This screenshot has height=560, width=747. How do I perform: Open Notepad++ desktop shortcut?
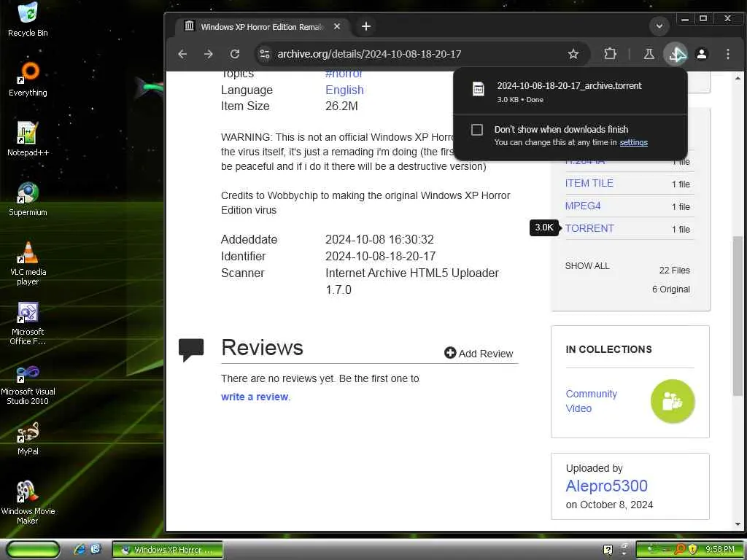pos(28,139)
